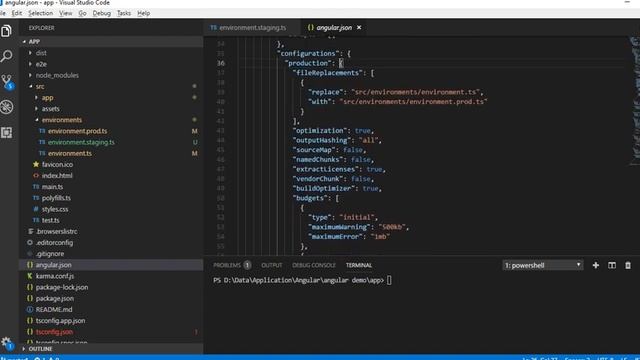640x360 pixels.
Task: Open environment.prod.ts in explorer
Action: tap(78, 131)
